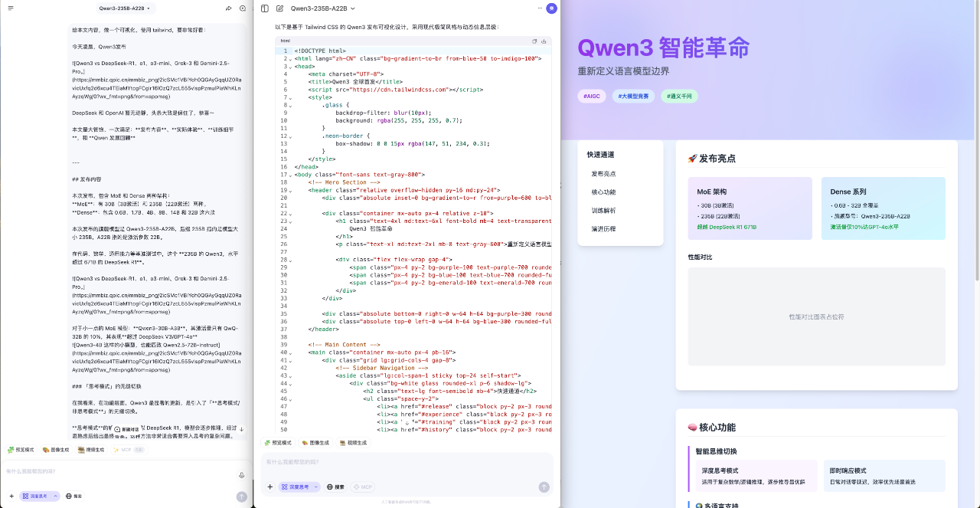Click the #通义千问 tag in the preview
This screenshot has height=508, width=980.
(679, 97)
